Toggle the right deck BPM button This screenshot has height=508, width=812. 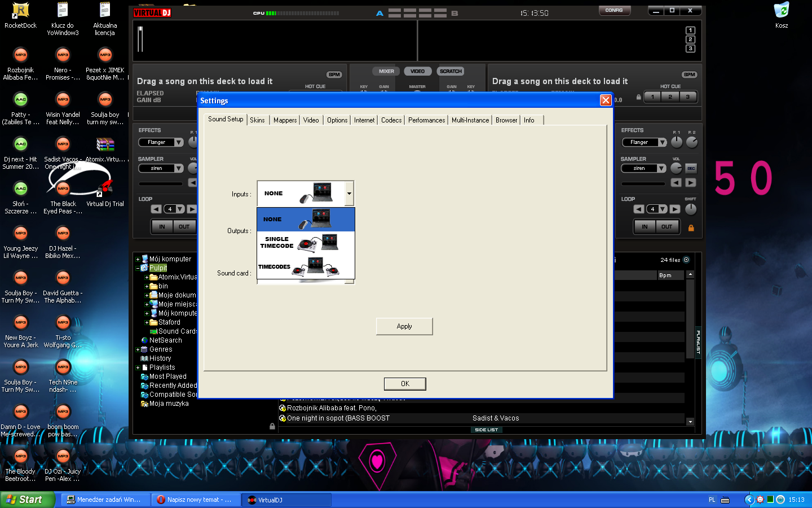point(690,75)
